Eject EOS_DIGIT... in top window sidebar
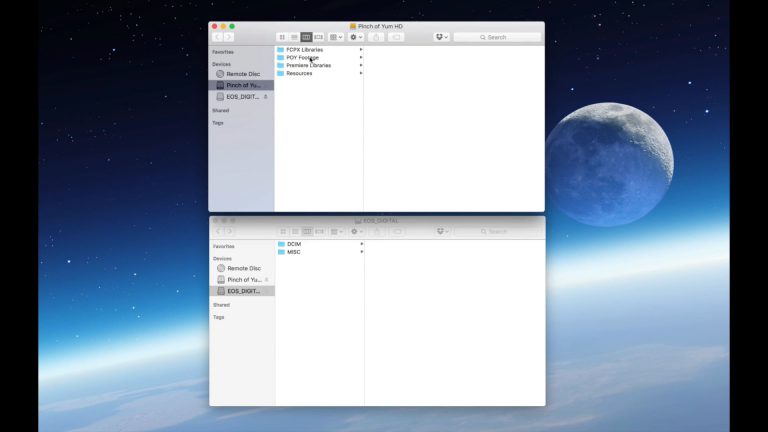 click(265, 97)
